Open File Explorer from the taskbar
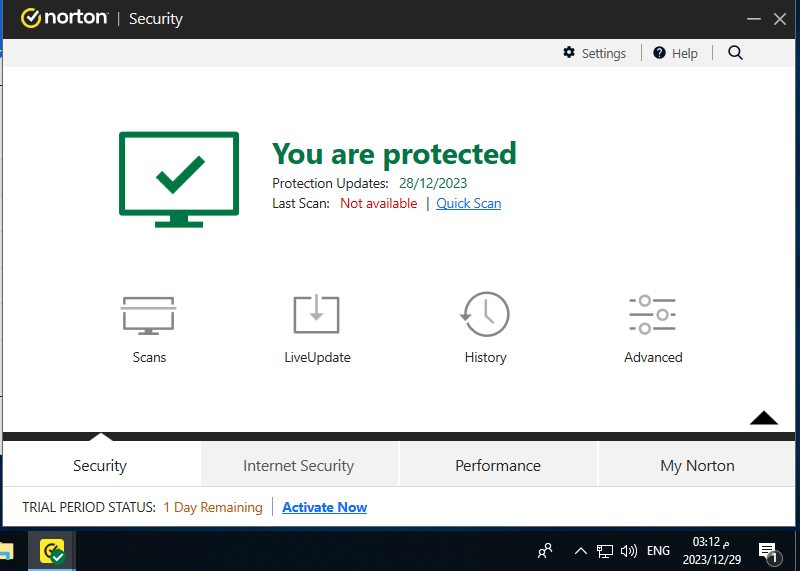 (6, 551)
